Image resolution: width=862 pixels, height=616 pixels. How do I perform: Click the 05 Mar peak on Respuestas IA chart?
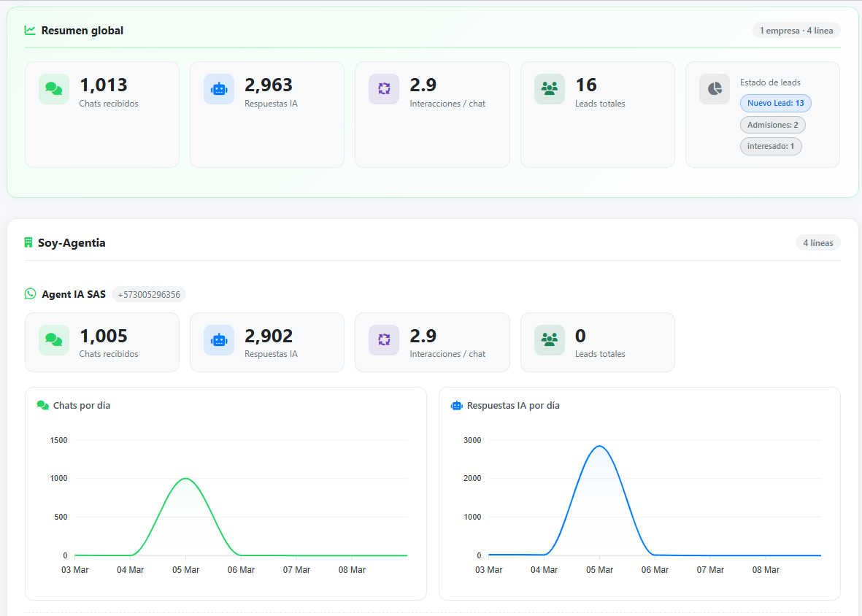(600, 446)
